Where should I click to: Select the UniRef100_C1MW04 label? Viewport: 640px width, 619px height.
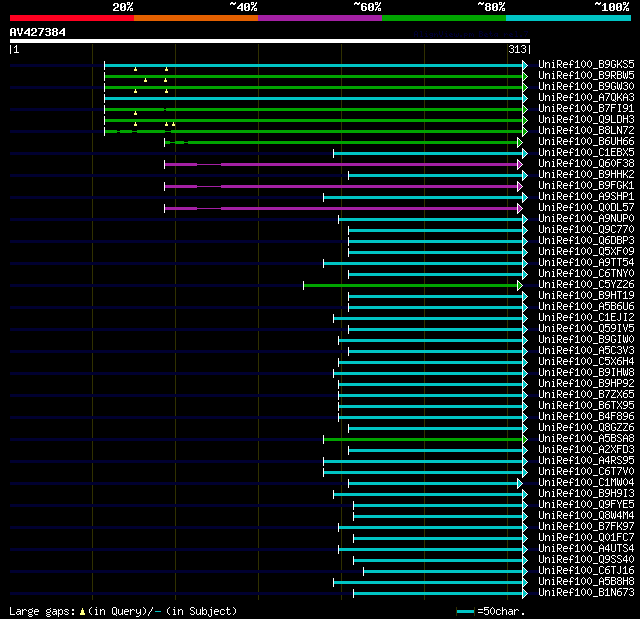(586, 483)
